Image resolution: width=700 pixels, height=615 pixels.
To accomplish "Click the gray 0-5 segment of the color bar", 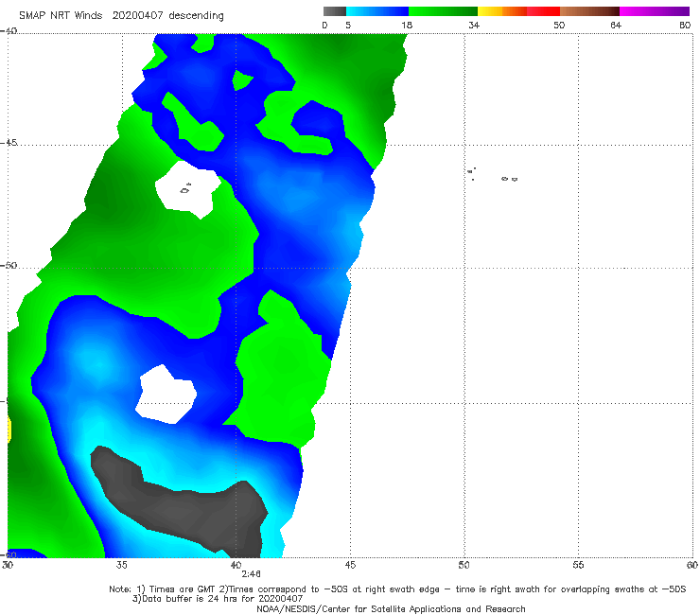I will tap(334, 11).
